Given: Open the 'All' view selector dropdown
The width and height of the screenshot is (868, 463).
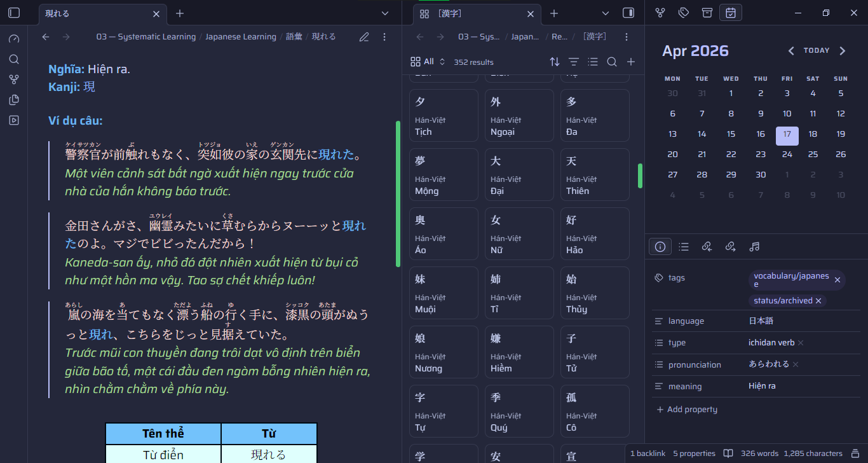Looking at the screenshot, I should (x=428, y=62).
